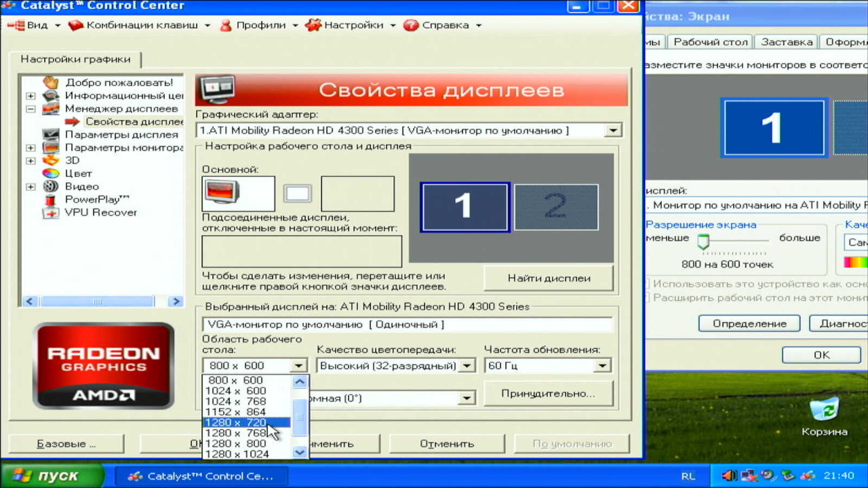Click Определение button in Screen window
The height and width of the screenshot is (488, 868).
point(749,324)
